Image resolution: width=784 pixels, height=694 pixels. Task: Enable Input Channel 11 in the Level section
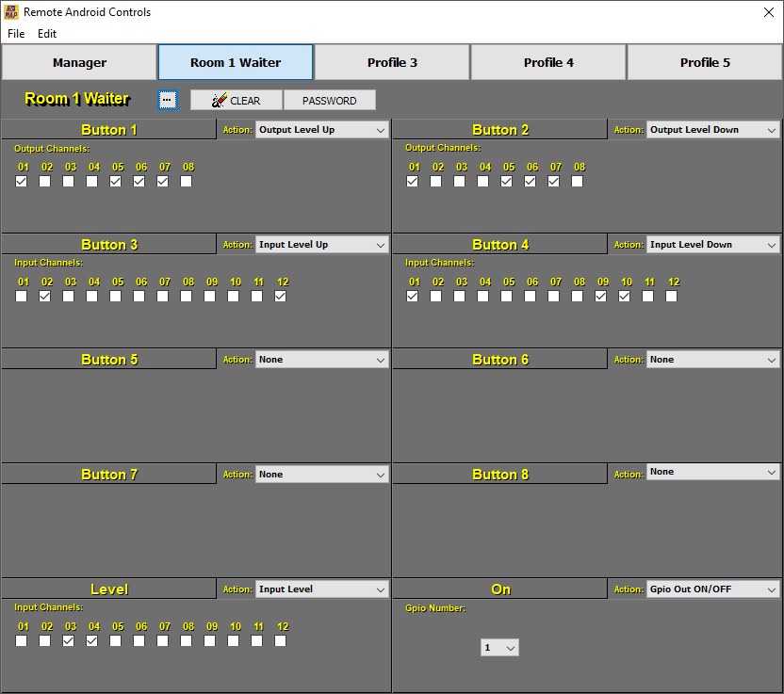click(256, 640)
